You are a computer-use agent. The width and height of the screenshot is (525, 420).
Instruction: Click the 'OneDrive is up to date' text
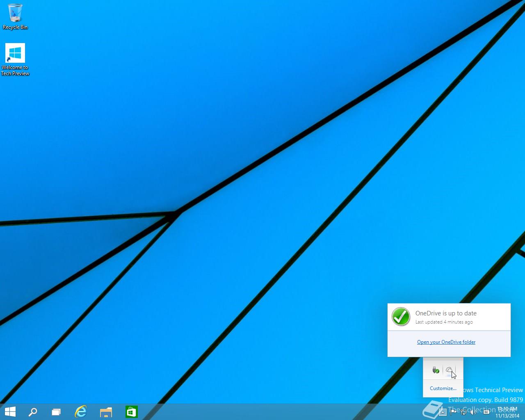coord(446,313)
